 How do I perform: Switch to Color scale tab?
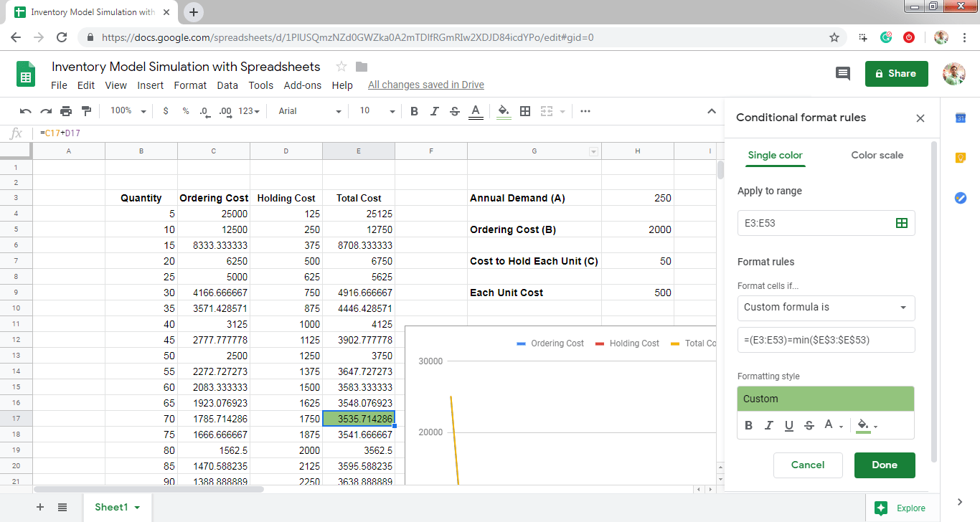click(877, 155)
